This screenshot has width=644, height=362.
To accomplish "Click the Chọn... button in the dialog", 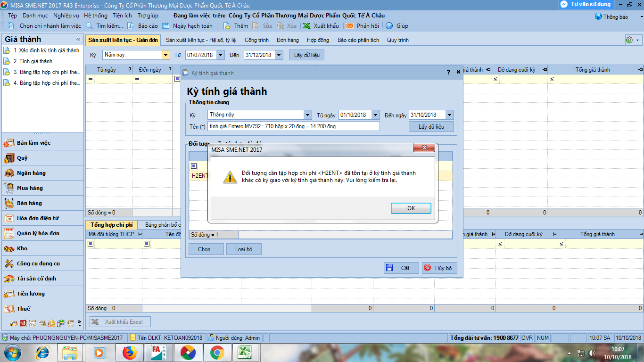I will 206,249.
